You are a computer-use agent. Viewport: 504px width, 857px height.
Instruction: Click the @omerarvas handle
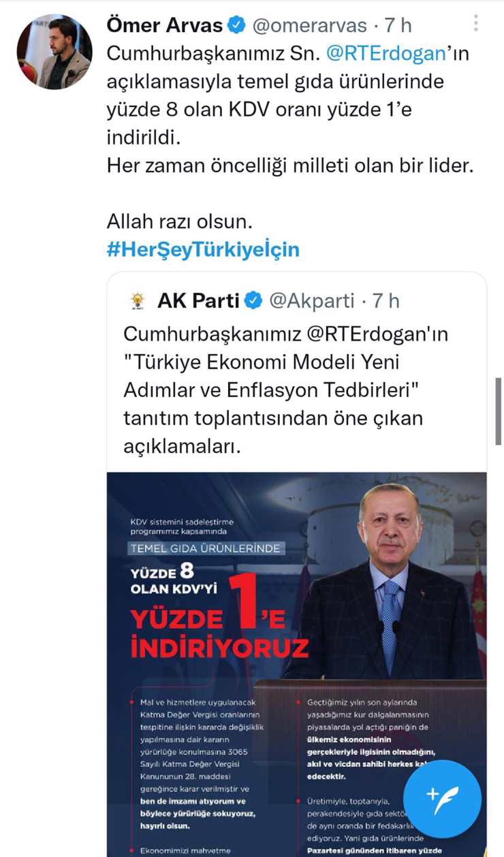tap(311, 26)
